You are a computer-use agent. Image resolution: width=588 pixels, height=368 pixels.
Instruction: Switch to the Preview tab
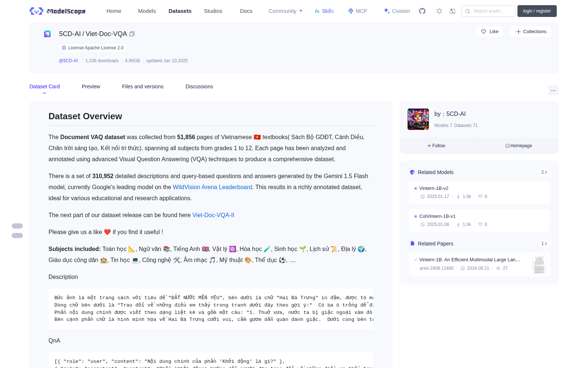(91, 86)
